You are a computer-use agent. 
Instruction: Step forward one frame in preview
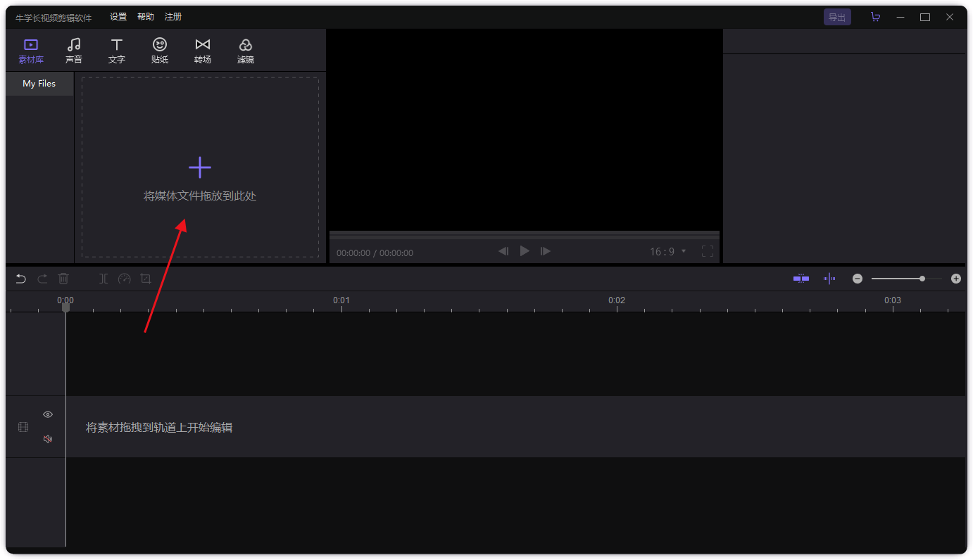pos(546,251)
